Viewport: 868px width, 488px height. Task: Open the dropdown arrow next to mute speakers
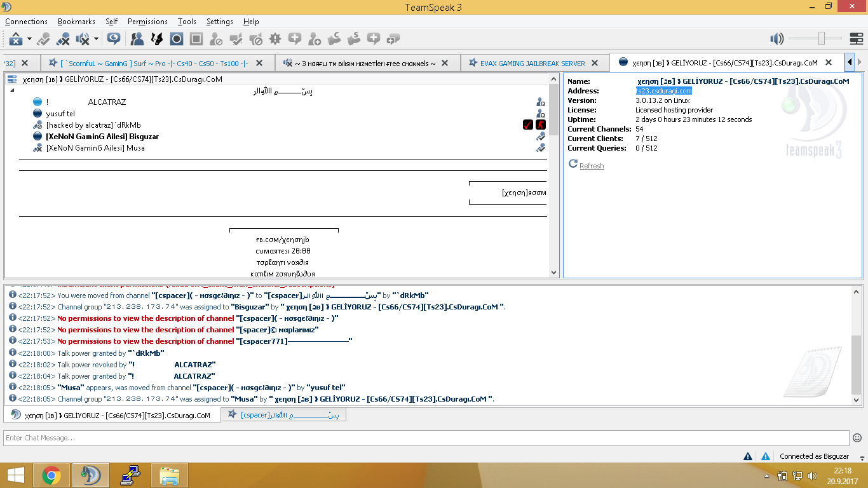(x=96, y=39)
